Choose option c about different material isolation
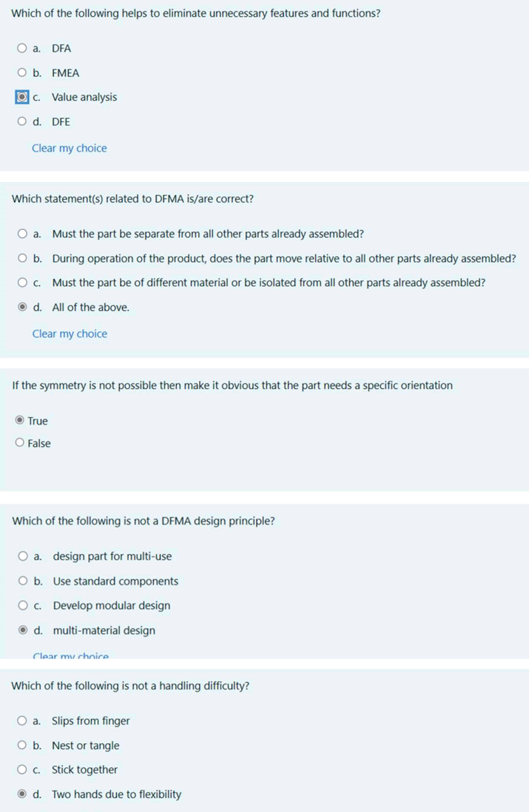 (x=21, y=282)
